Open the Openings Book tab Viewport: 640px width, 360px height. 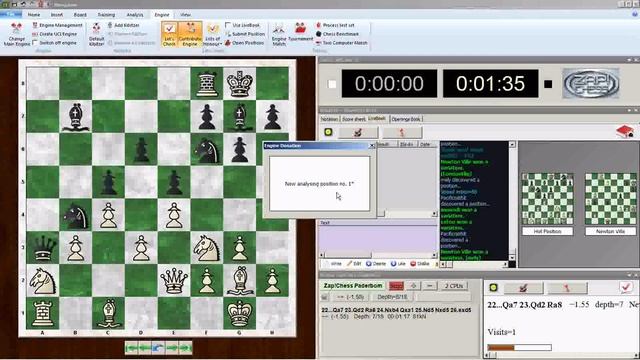pos(406,119)
